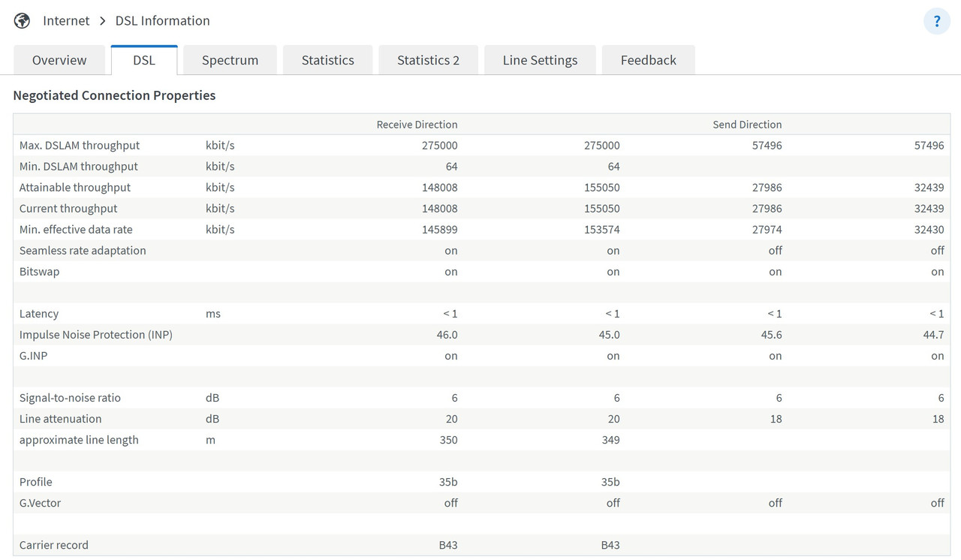
Task: Open the help question mark icon
Action: [936, 21]
